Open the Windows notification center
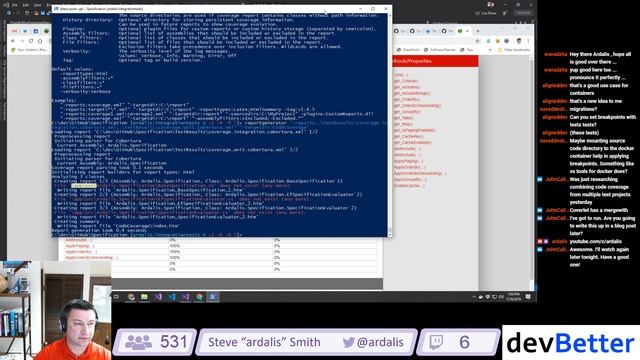Screen dimensions: 640x360 [x=528, y=297]
